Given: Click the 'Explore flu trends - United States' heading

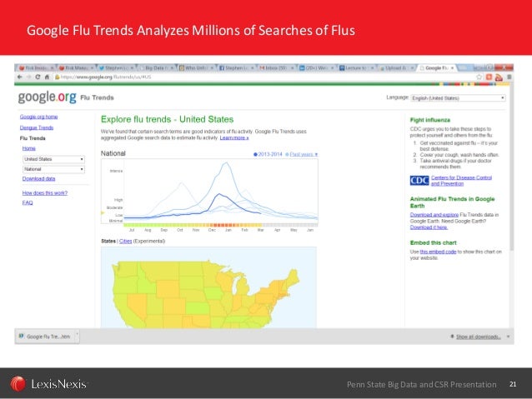Looking at the screenshot, I should coord(168,119).
